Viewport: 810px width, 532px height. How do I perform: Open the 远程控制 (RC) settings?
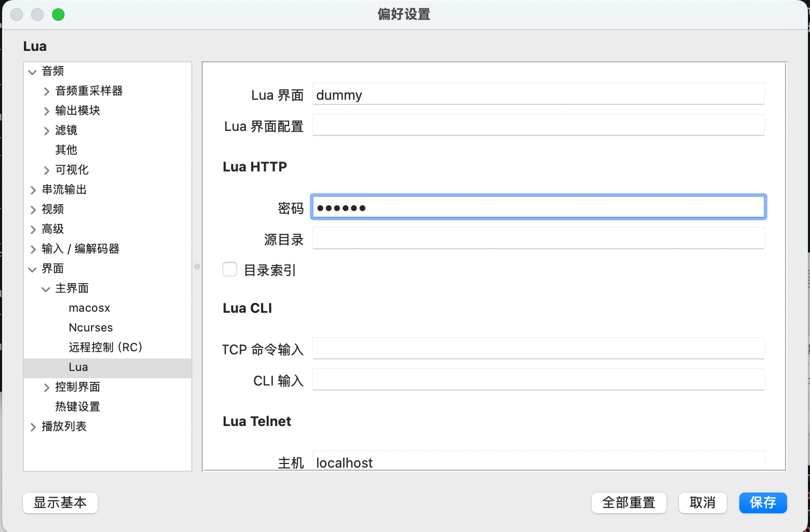106,347
